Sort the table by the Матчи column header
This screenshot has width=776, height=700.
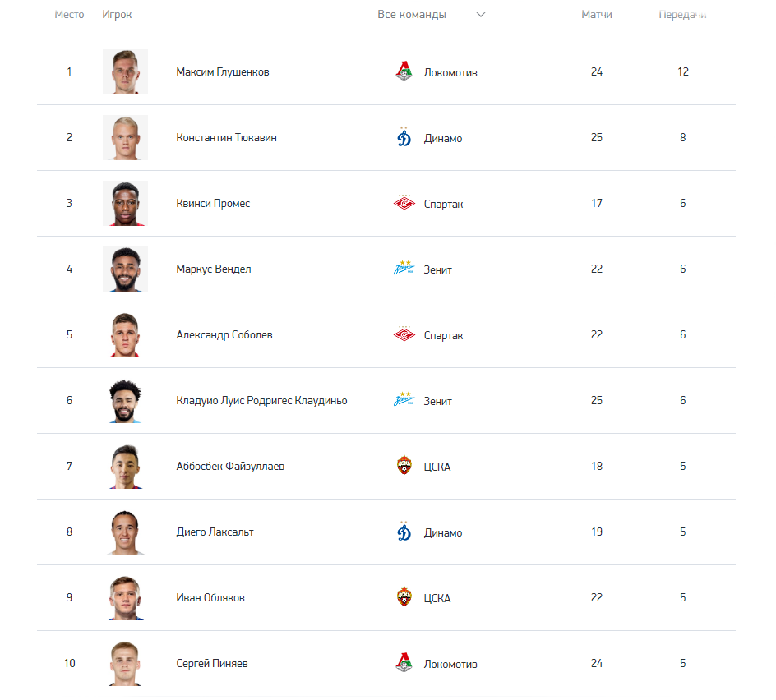point(596,14)
